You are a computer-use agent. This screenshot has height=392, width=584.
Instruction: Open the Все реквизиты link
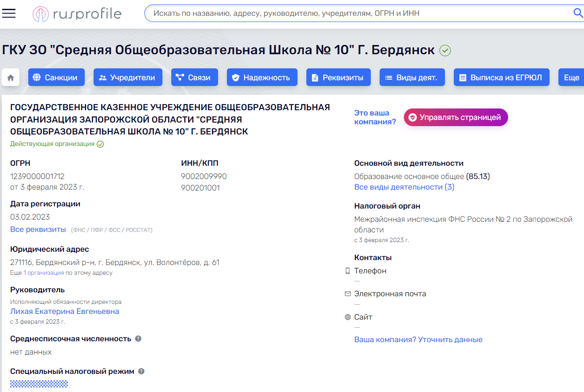(x=38, y=229)
